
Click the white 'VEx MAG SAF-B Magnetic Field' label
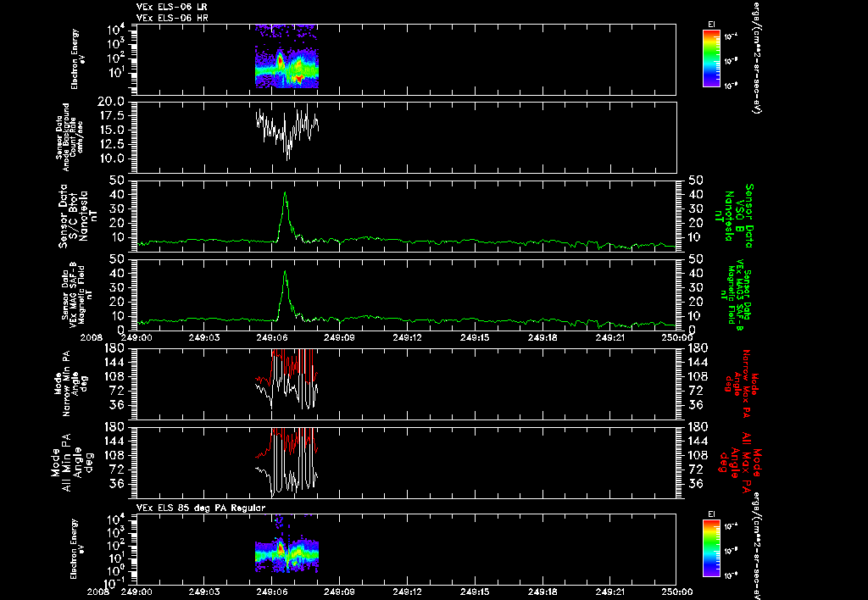[x=77, y=294]
